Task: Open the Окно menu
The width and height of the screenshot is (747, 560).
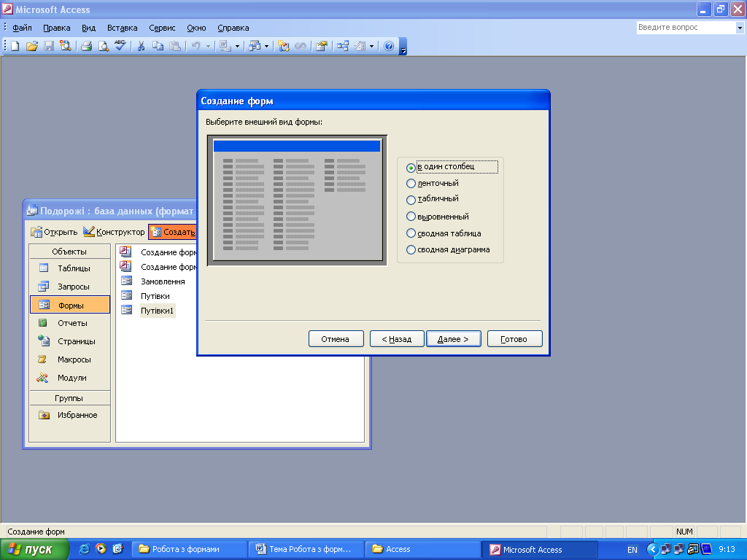Action: click(196, 28)
